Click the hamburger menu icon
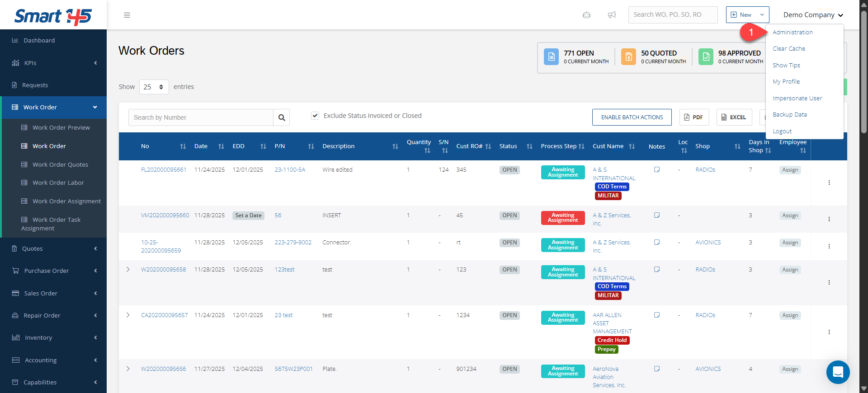Viewport: 868px width, 393px height. tap(127, 15)
